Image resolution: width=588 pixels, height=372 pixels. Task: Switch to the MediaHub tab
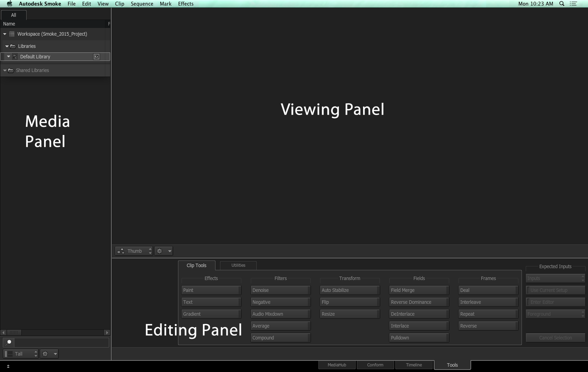point(337,365)
